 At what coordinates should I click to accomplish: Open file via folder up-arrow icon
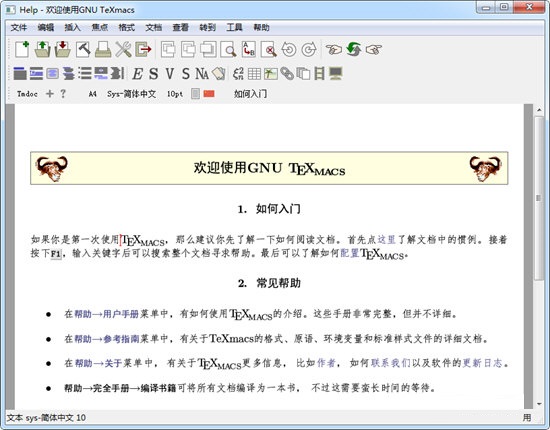[42, 49]
